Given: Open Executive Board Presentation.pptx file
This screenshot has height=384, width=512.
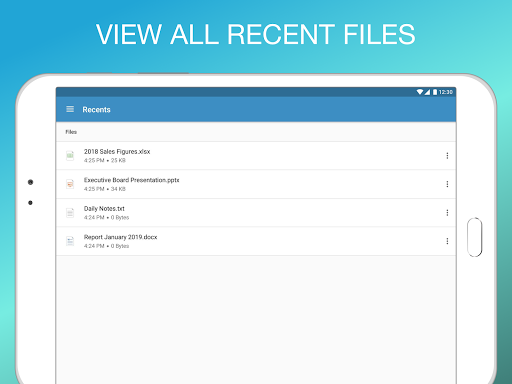Looking at the screenshot, I should coord(256,184).
